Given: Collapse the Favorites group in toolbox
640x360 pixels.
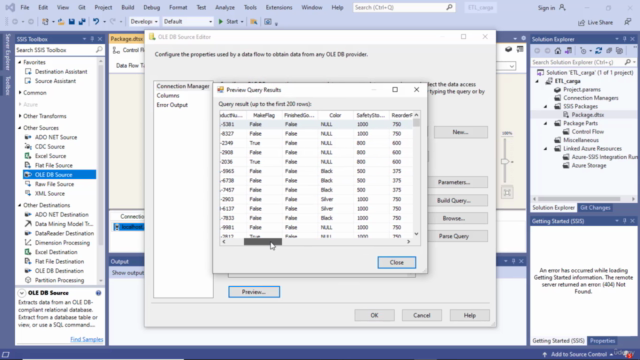Looking at the screenshot, I should tap(20, 62).
